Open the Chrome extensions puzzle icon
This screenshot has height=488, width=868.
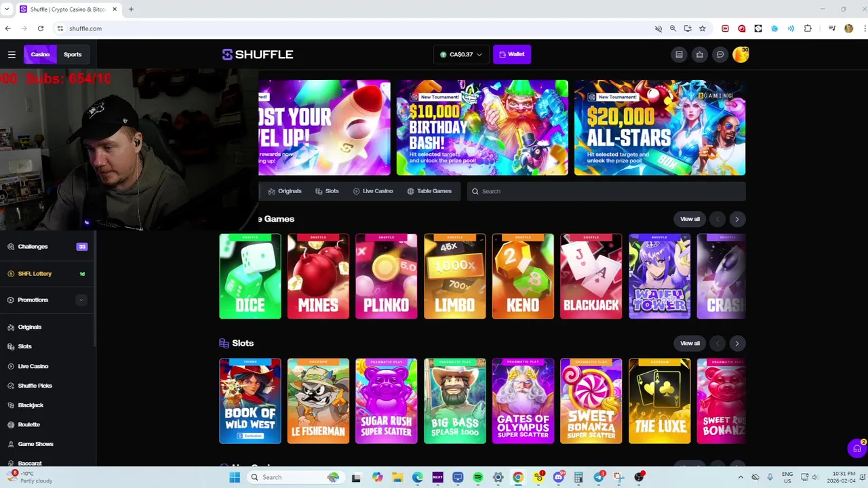808,28
